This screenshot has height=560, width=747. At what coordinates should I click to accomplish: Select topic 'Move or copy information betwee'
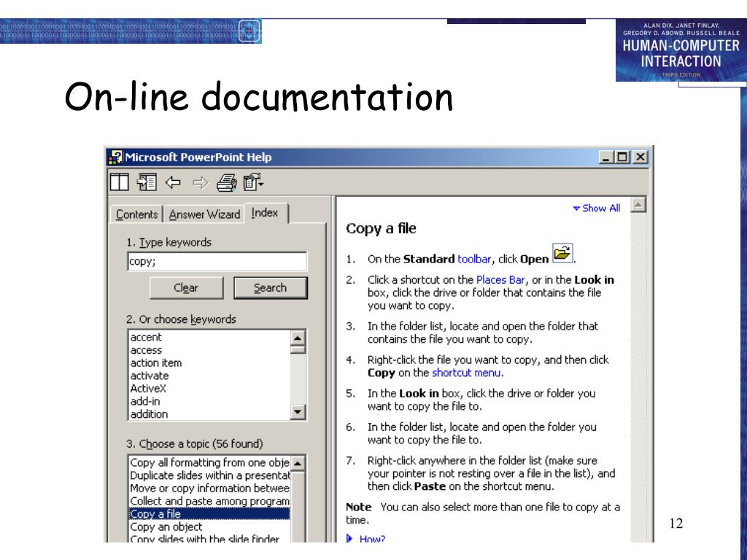tap(209, 488)
